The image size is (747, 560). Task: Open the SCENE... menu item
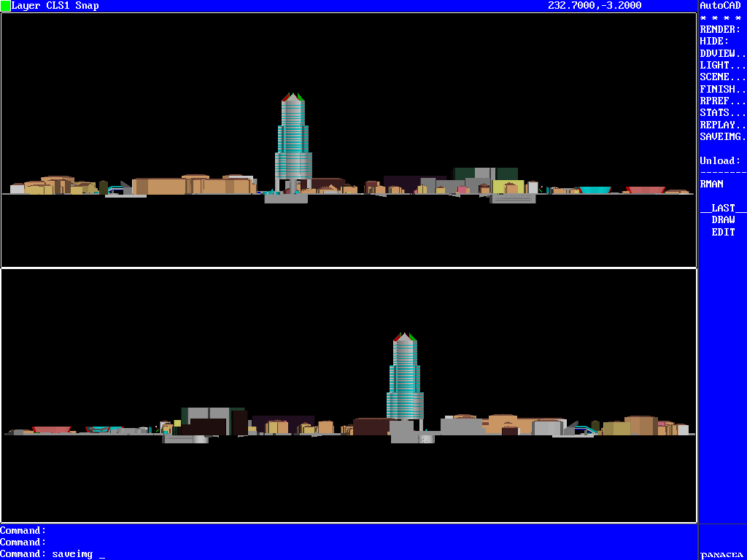coord(722,77)
